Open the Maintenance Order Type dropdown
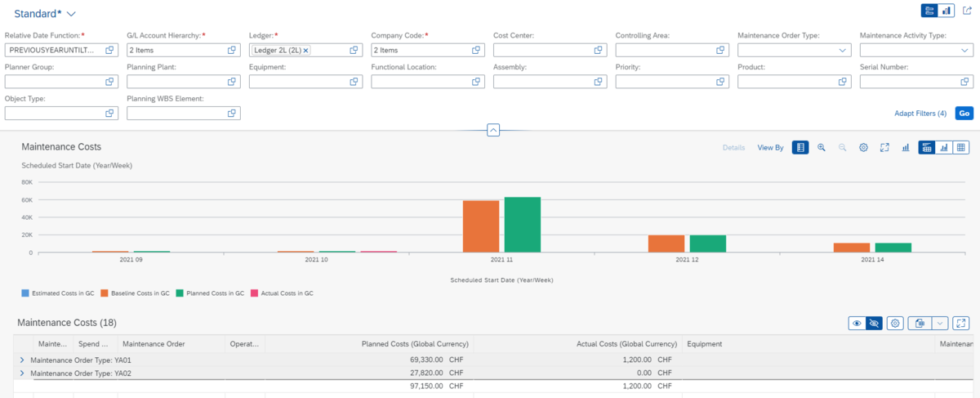Image resolution: width=980 pixels, height=398 pixels. [842, 50]
